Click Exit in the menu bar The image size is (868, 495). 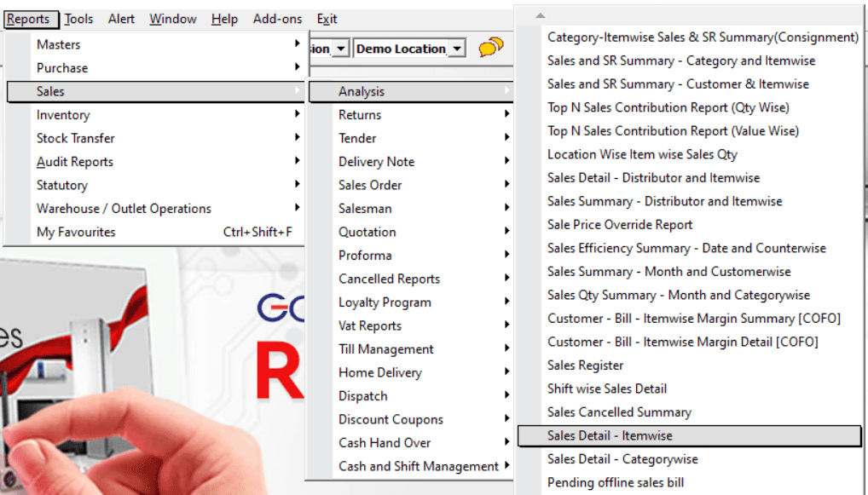(327, 19)
